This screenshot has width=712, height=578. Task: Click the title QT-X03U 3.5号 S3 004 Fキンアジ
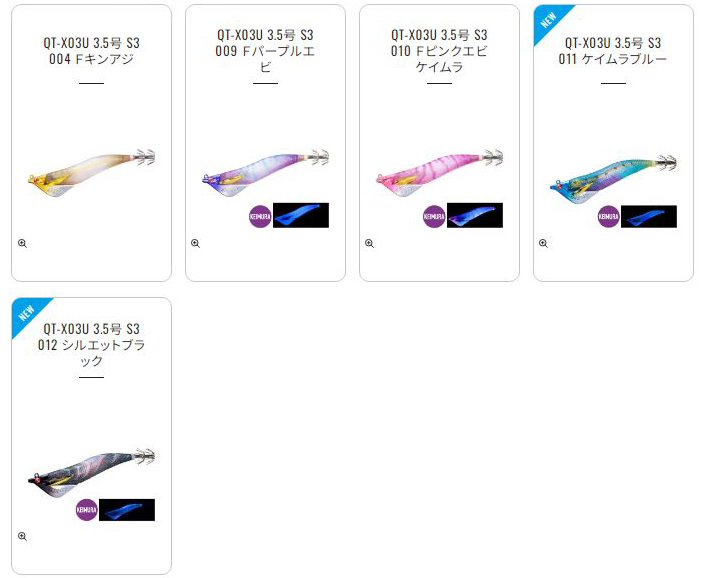(x=91, y=51)
